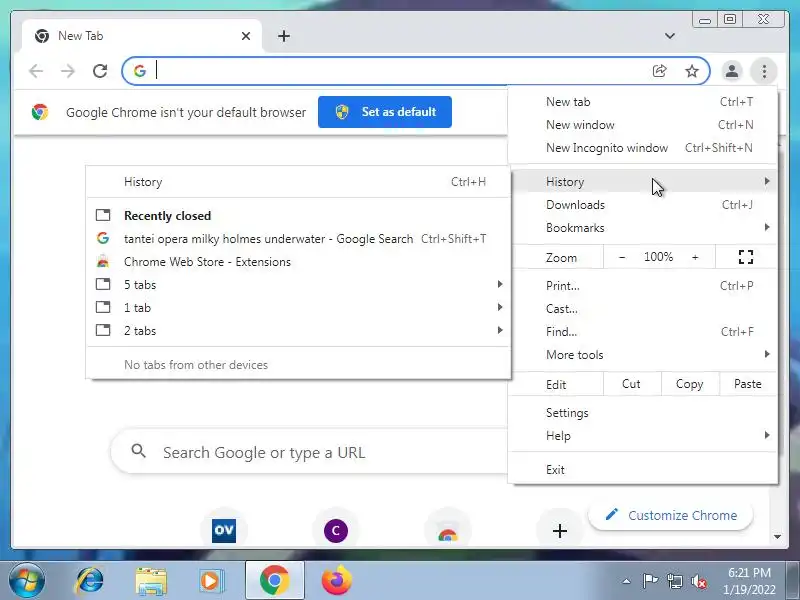Open Windows Start button

point(25,581)
